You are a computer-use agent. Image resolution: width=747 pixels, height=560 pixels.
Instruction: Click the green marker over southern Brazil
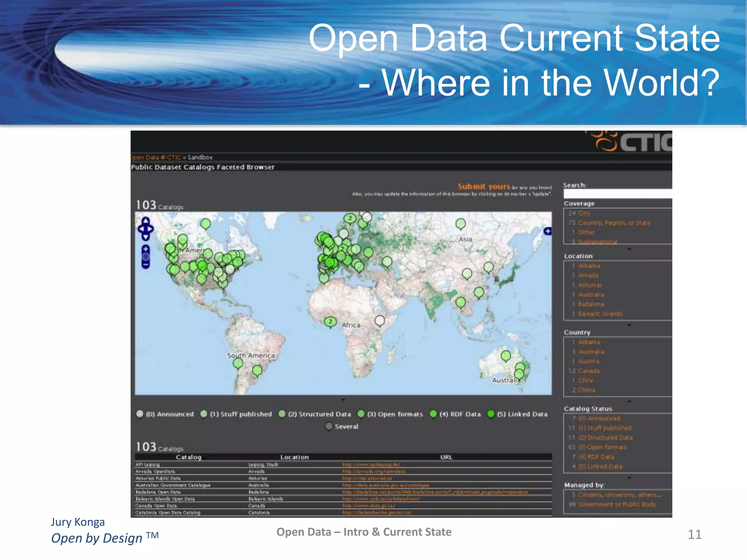click(257, 371)
